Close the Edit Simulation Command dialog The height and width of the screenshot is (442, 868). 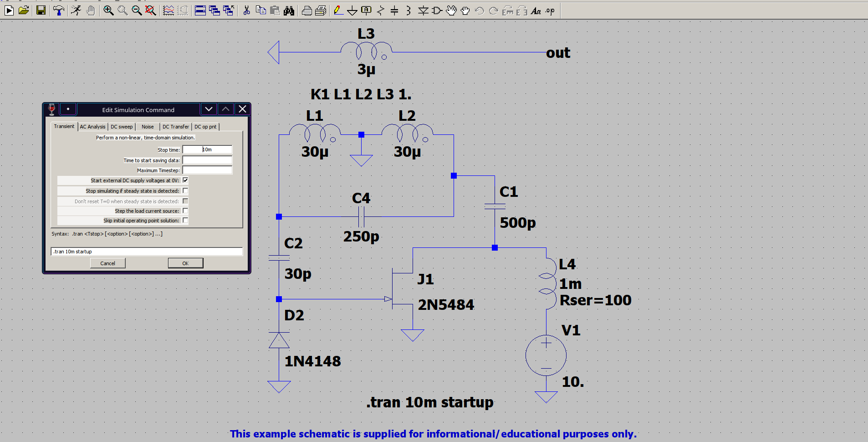[242, 109]
